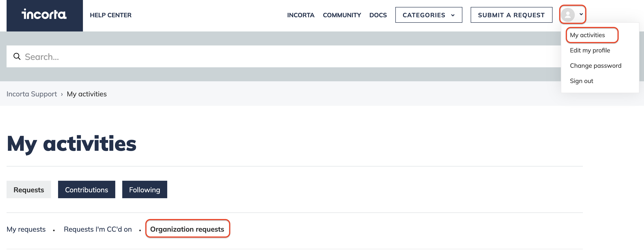Show Requests I'm CC'd on

pos(98,229)
